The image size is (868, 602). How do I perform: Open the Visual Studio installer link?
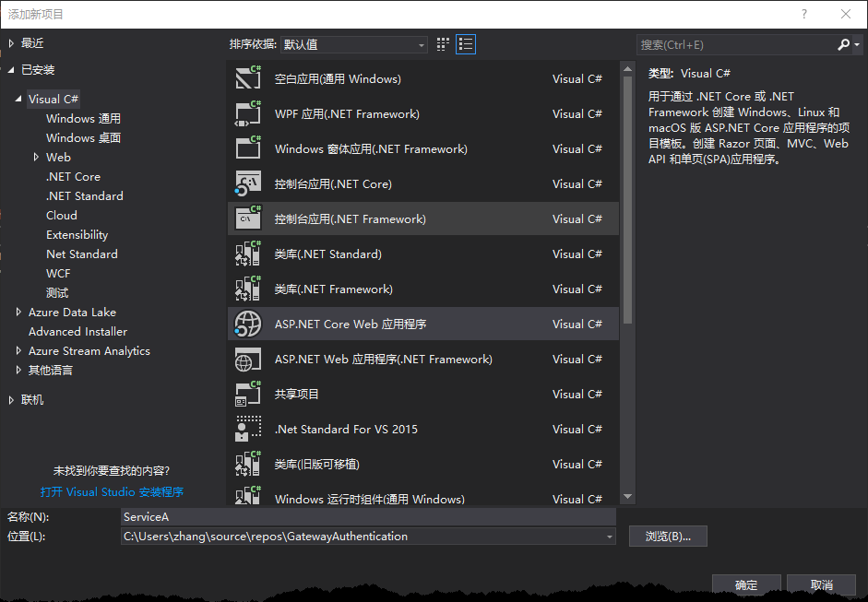[x=112, y=492]
